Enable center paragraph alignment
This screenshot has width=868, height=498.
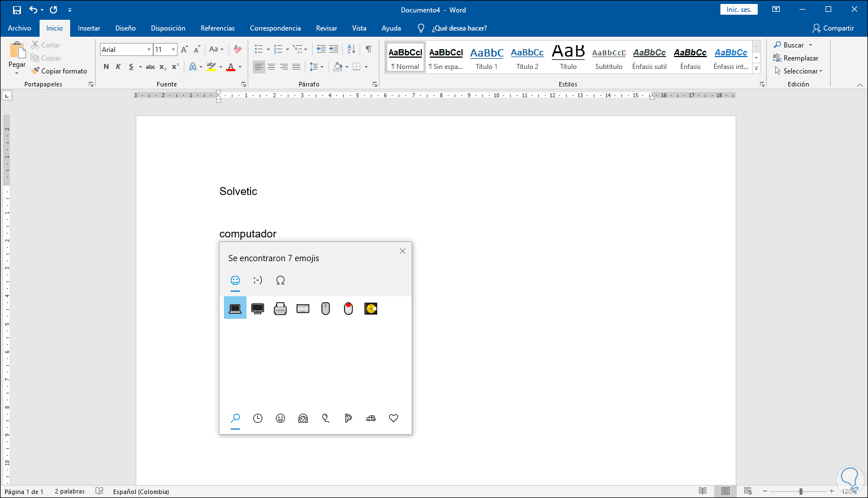point(271,67)
